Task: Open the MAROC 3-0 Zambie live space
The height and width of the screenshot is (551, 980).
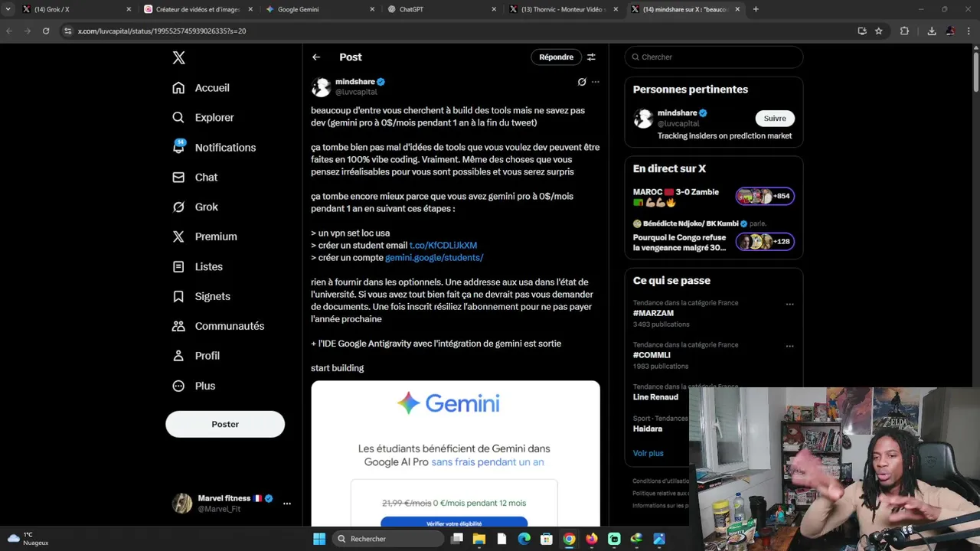Action: (x=714, y=197)
